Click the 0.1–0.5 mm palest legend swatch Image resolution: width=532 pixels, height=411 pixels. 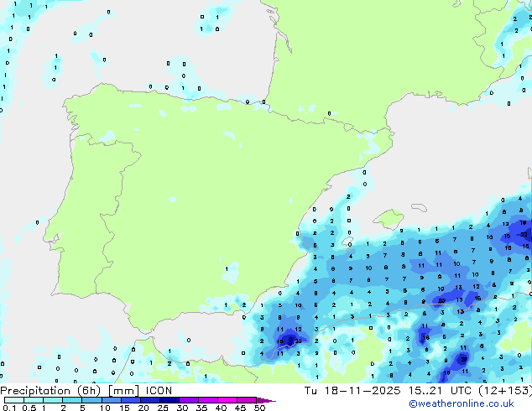coord(14,400)
